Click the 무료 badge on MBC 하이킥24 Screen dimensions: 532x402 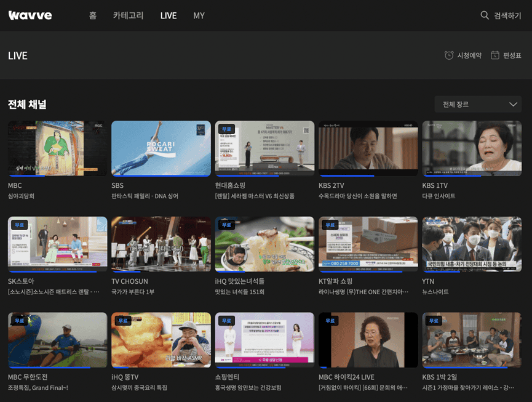click(x=330, y=321)
